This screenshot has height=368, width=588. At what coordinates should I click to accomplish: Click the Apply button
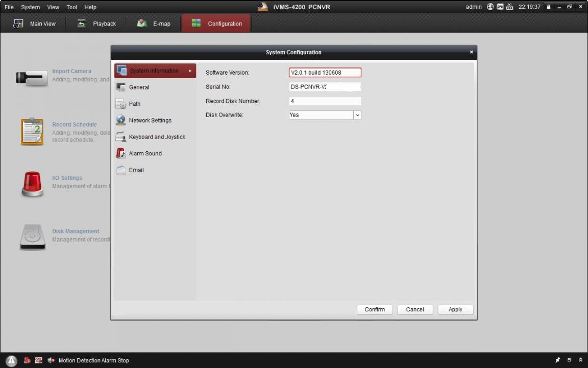pyautogui.click(x=455, y=309)
